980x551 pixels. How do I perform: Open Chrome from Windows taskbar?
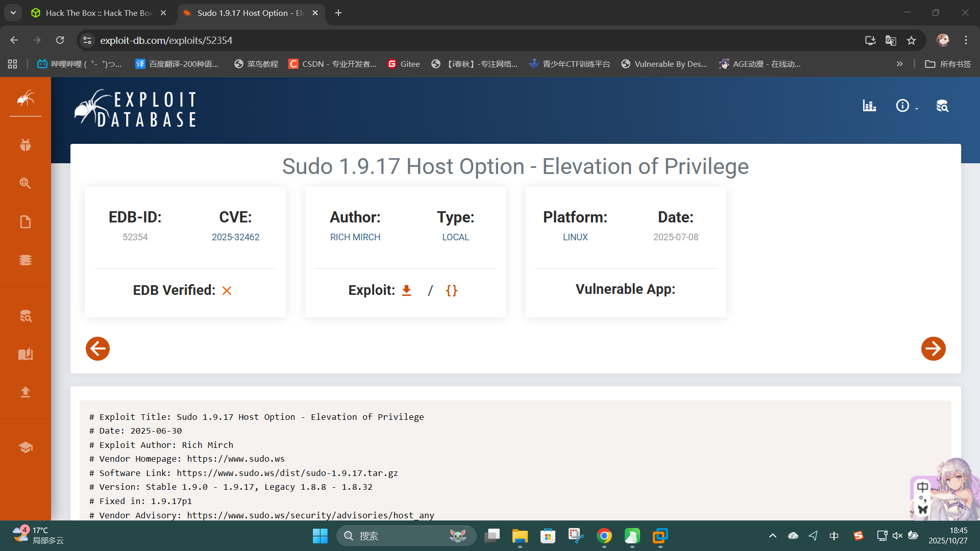604,536
